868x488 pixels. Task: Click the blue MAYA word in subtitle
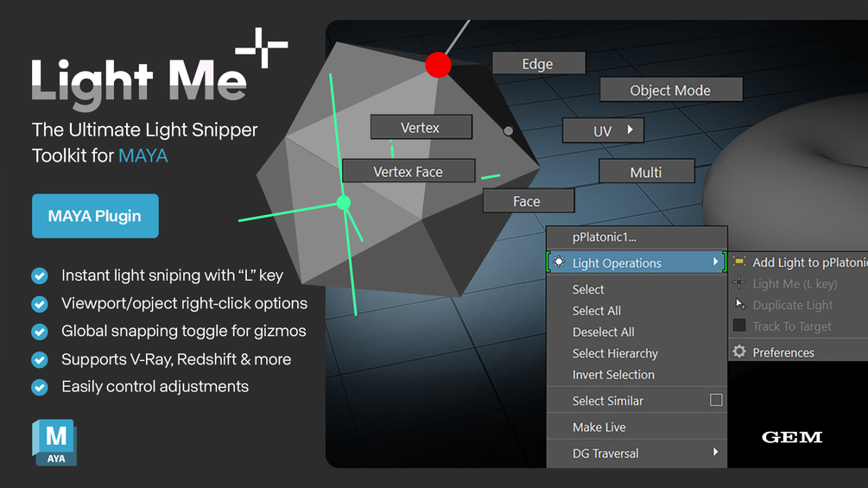coord(143,155)
